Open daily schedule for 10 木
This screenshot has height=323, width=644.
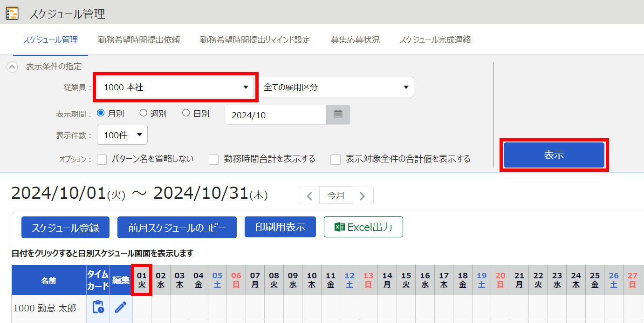(x=312, y=280)
